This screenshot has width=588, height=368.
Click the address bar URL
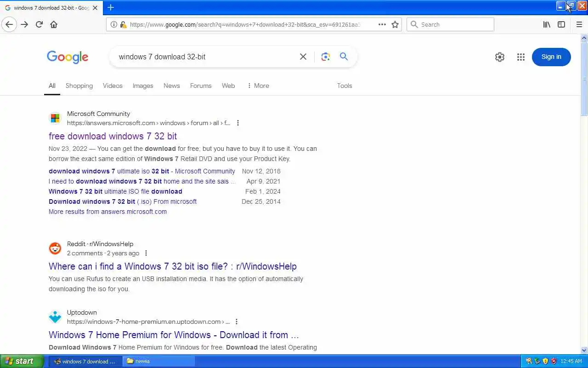[245, 24]
